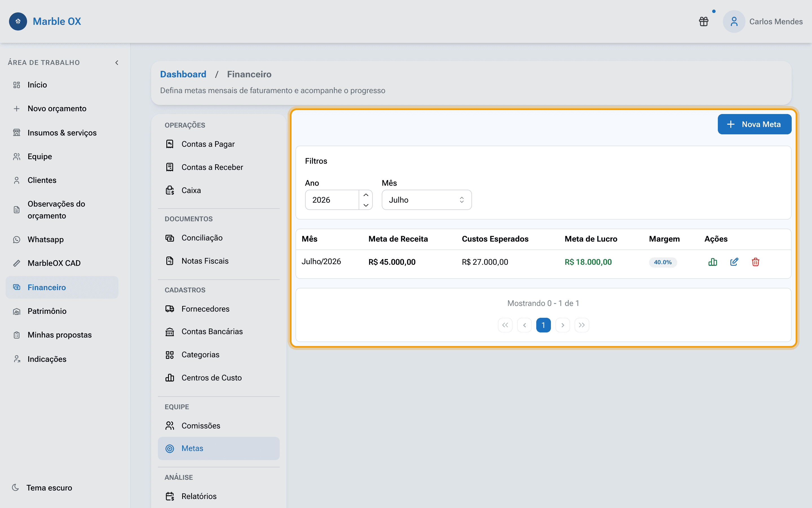Go to first page of results
This screenshot has width=812, height=508.
pos(505,325)
